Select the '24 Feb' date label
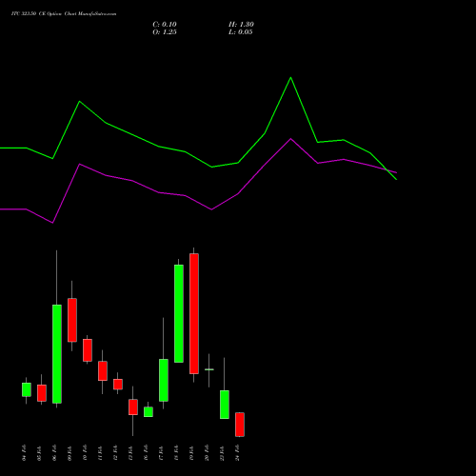Screen dimensions: 476x476 click(x=238, y=452)
